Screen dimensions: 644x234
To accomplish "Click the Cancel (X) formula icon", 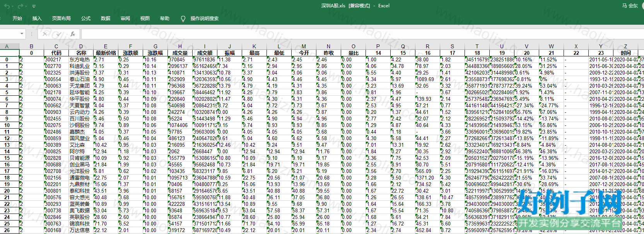I will coord(45,34).
